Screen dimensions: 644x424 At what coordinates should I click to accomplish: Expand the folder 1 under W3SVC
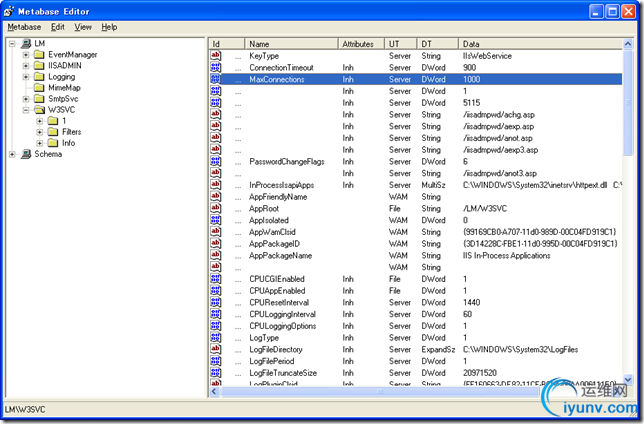tap(39, 121)
